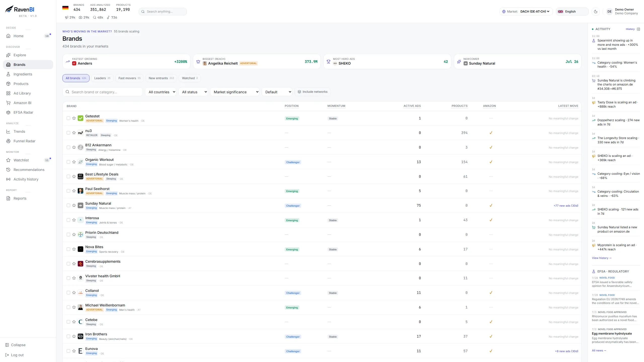Select the New entrants tab
Image resolution: width=644 pixels, height=362 pixels.
(x=161, y=78)
